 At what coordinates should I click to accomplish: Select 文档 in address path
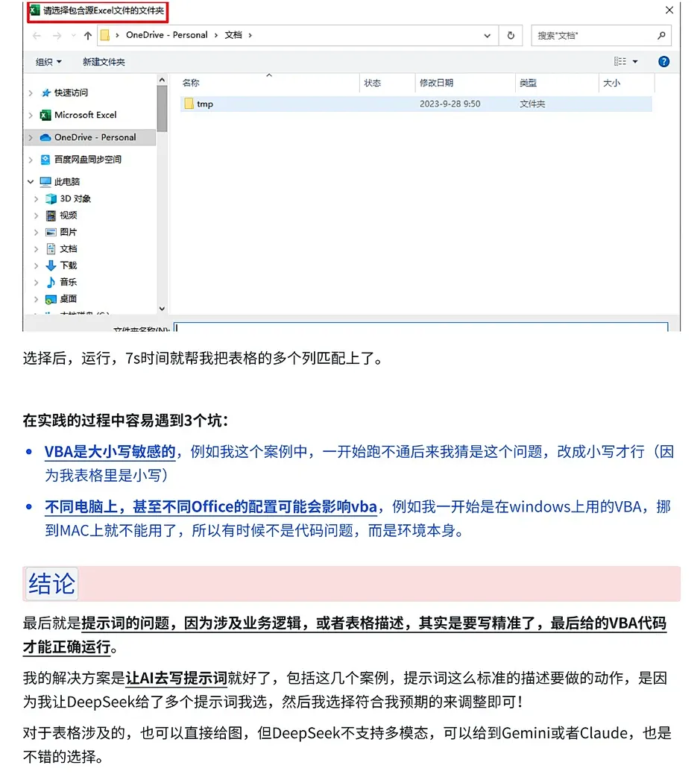click(233, 35)
